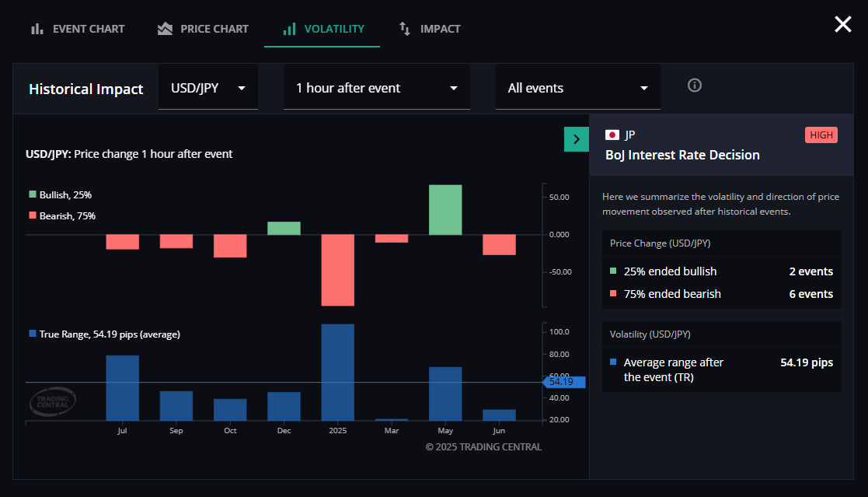Click the red Jul bearish bar
The height and width of the screenshot is (497, 868).
(122, 242)
